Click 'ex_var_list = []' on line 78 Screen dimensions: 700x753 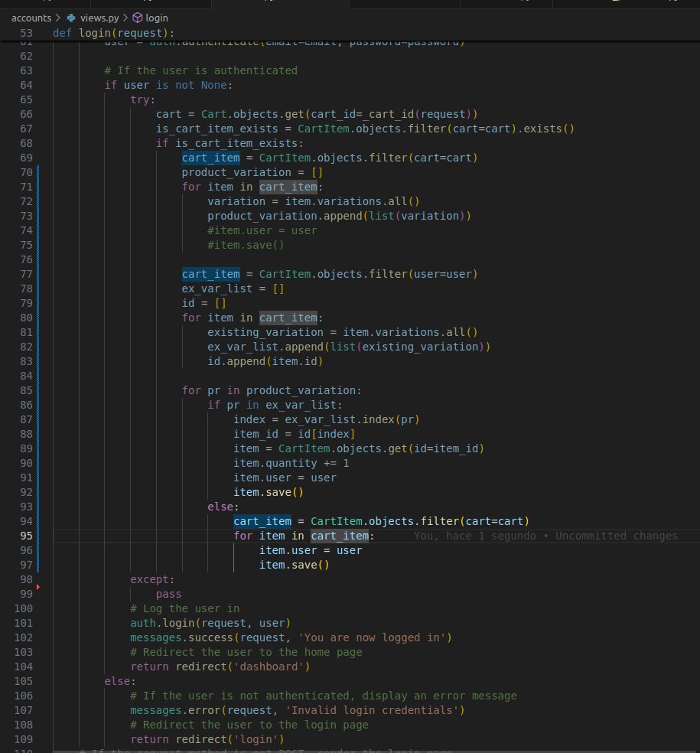[x=233, y=288]
